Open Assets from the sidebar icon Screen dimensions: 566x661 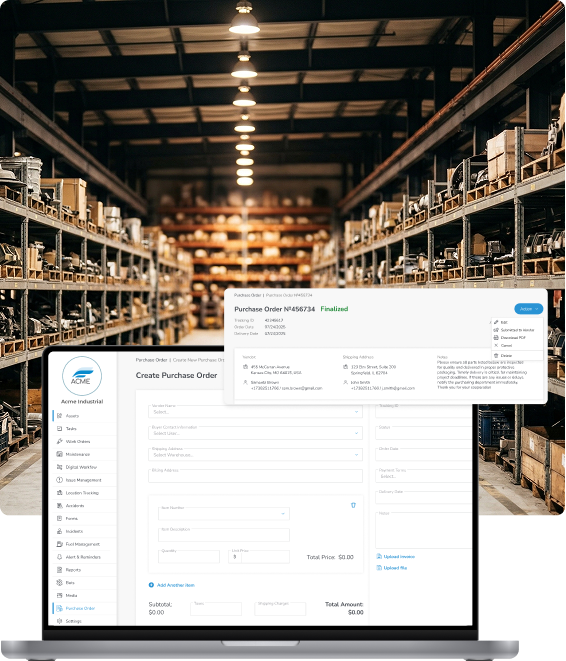click(59, 416)
